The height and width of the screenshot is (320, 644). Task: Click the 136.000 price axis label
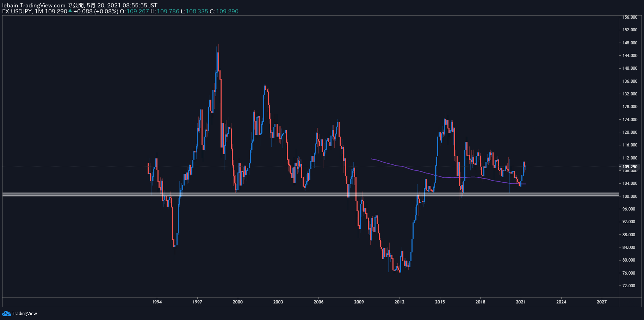pyautogui.click(x=630, y=81)
